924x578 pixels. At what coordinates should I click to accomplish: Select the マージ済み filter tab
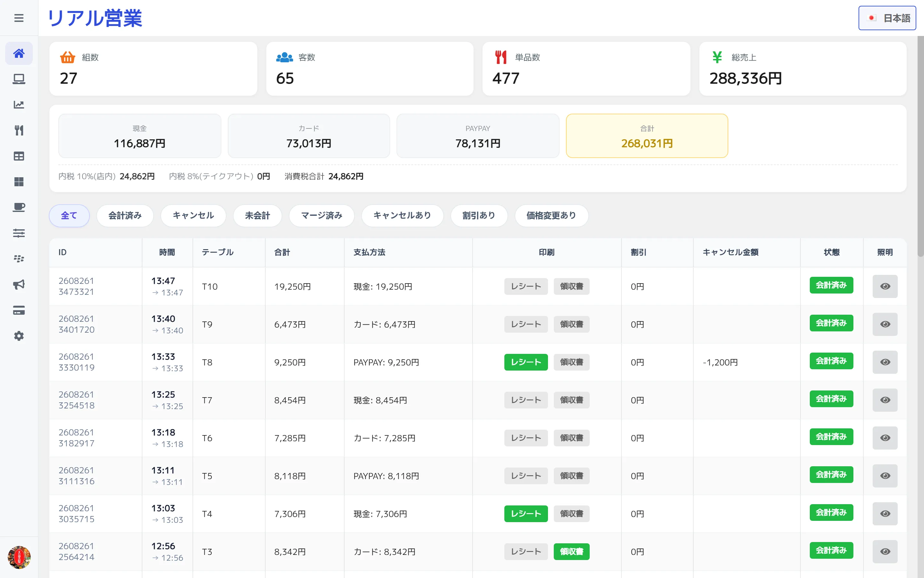[321, 215]
